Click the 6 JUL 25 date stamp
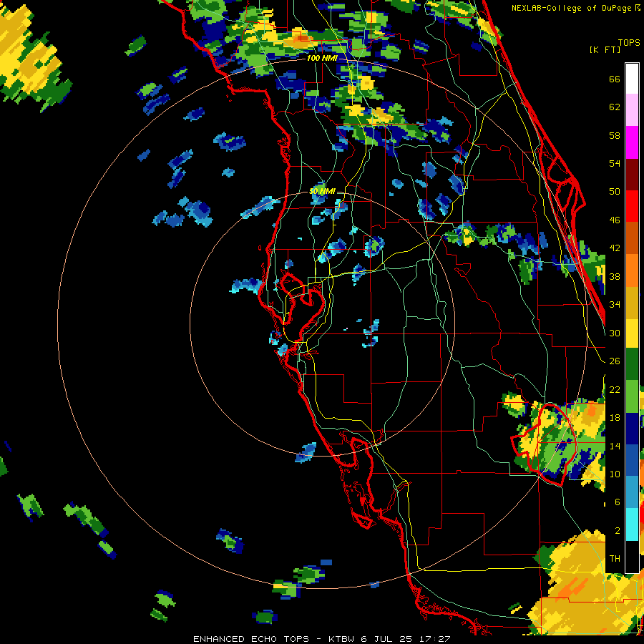 click(389, 639)
